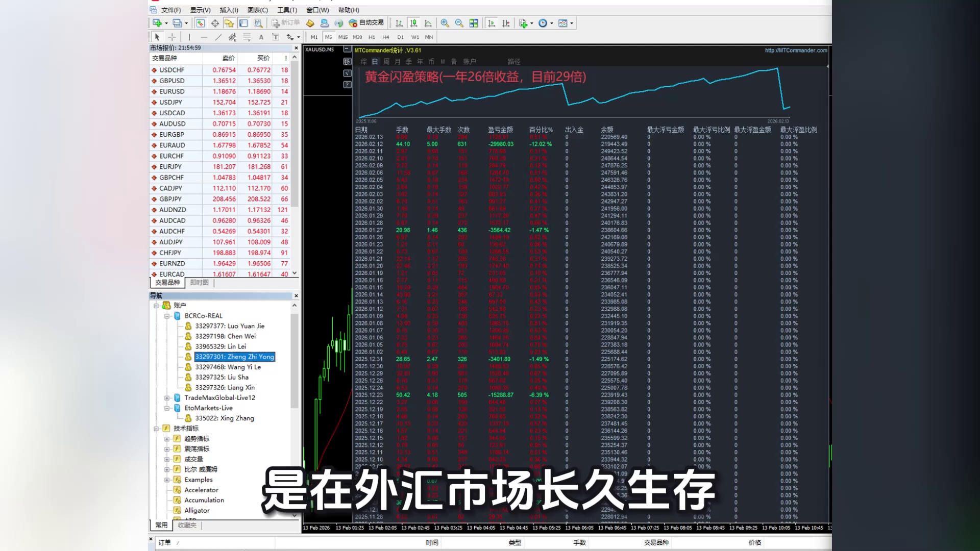Open the http://MTCommander.com link
This screenshot has height=551, width=980.
coord(796,51)
